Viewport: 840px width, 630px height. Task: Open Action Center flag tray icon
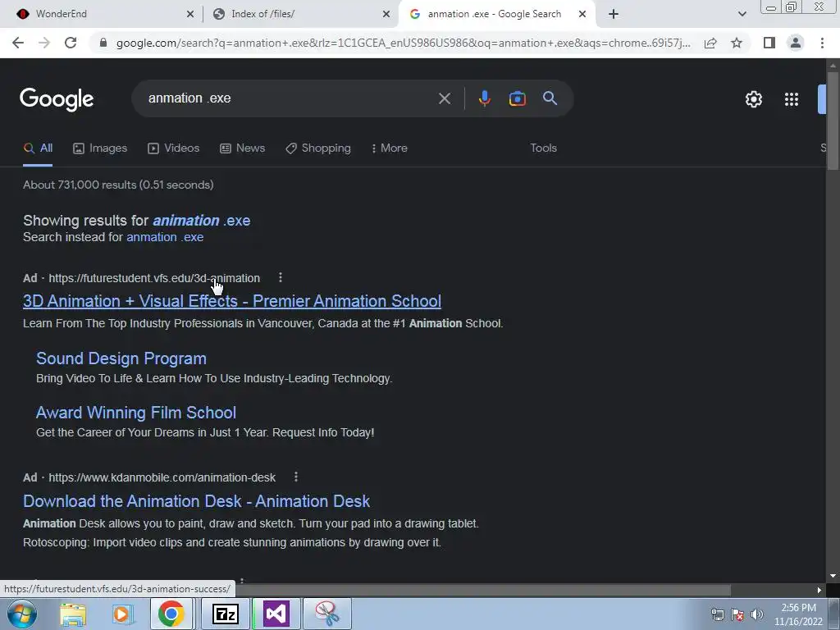(x=737, y=614)
